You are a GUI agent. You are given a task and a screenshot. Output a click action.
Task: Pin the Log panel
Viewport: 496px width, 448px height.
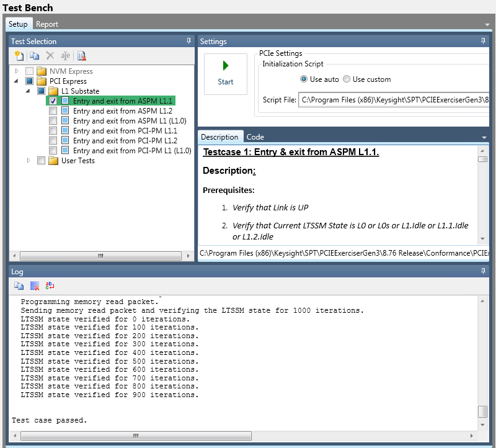pyautogui.click(x=483, y=271)
